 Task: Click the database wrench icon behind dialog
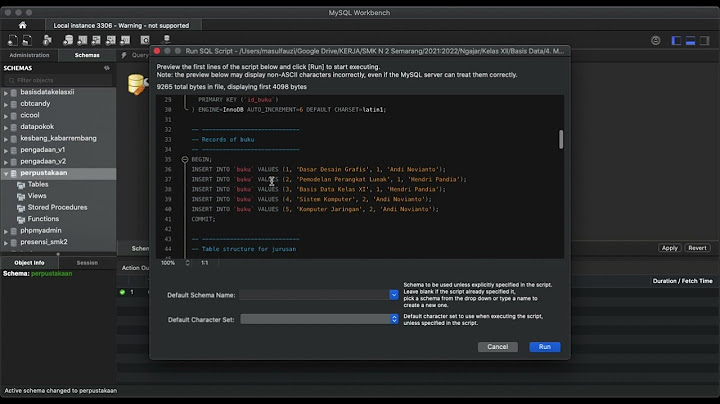[x=137, y=84]
